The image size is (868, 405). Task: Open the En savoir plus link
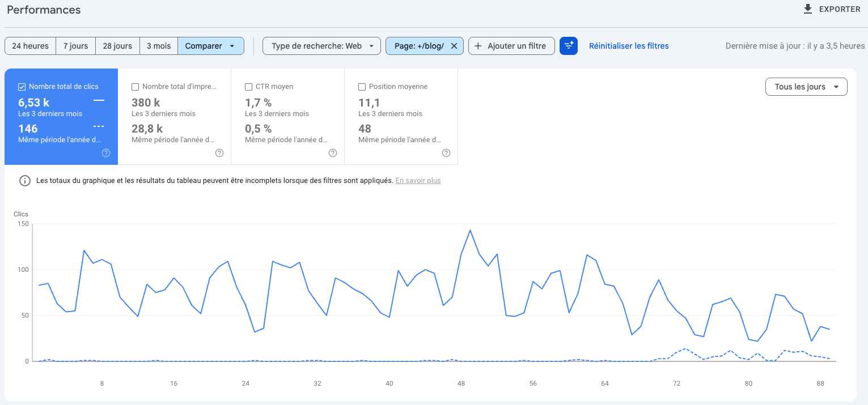point(418,181)
